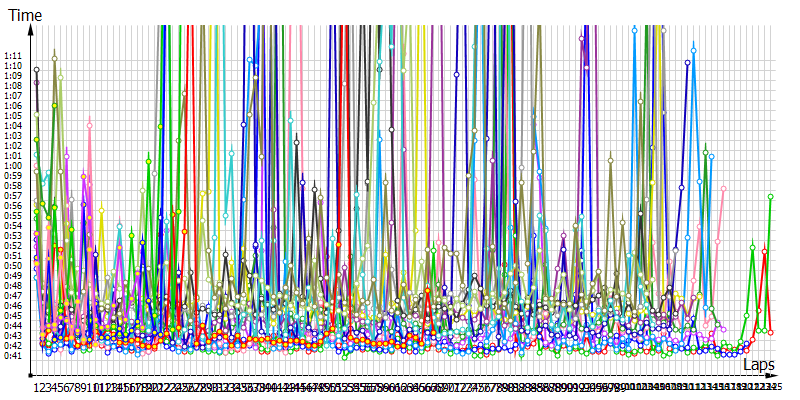Viewport: 800px width, 400px height.
Task: Select the pink peak marker near lap 9
Action: click(x=89, y=125)
